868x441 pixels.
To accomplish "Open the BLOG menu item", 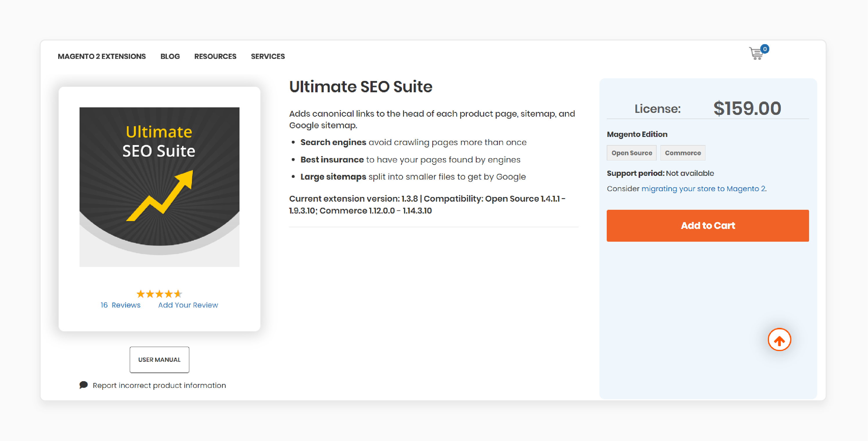I will click(x=170, y=56).
